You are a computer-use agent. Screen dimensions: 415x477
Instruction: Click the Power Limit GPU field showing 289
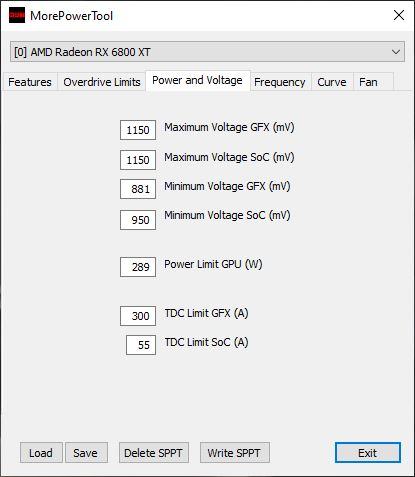coord(138,267)
